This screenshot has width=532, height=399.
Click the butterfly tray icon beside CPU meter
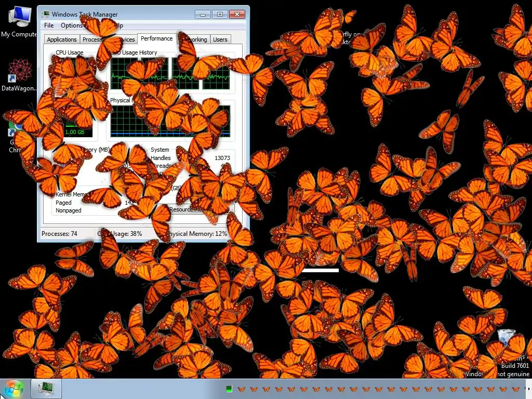[x=241, y=389]
